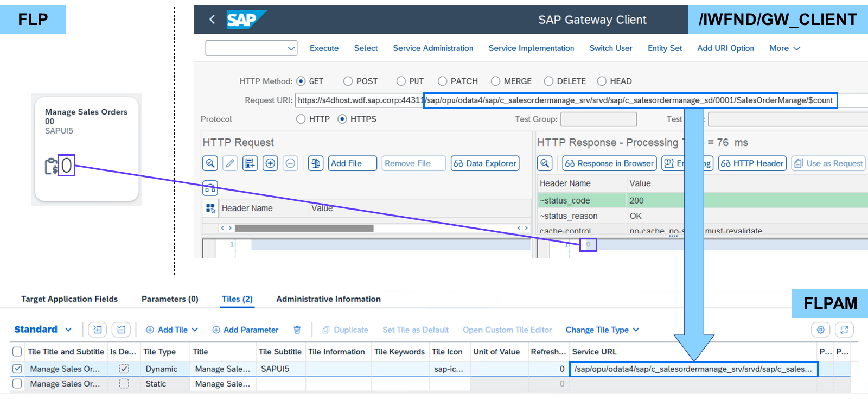Open Data Explorer with binoculars icon
Viewport: 868px width, 399px height.
(485, 163)
